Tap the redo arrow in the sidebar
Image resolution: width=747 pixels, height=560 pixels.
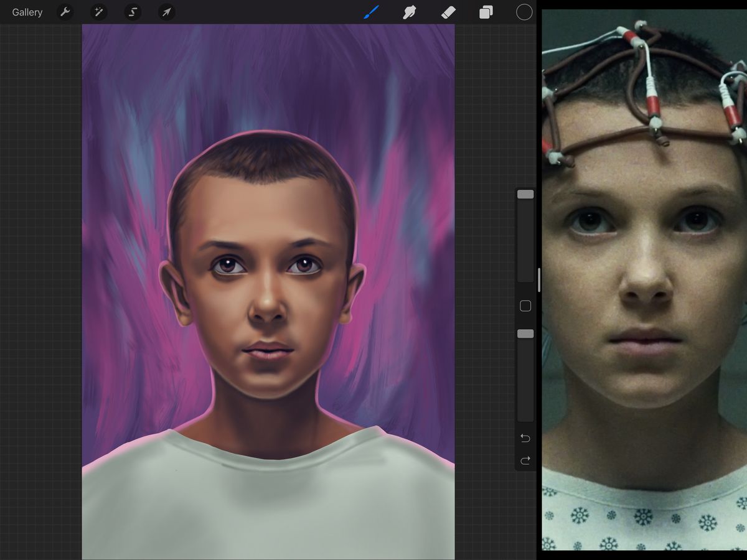click(525, 460)
